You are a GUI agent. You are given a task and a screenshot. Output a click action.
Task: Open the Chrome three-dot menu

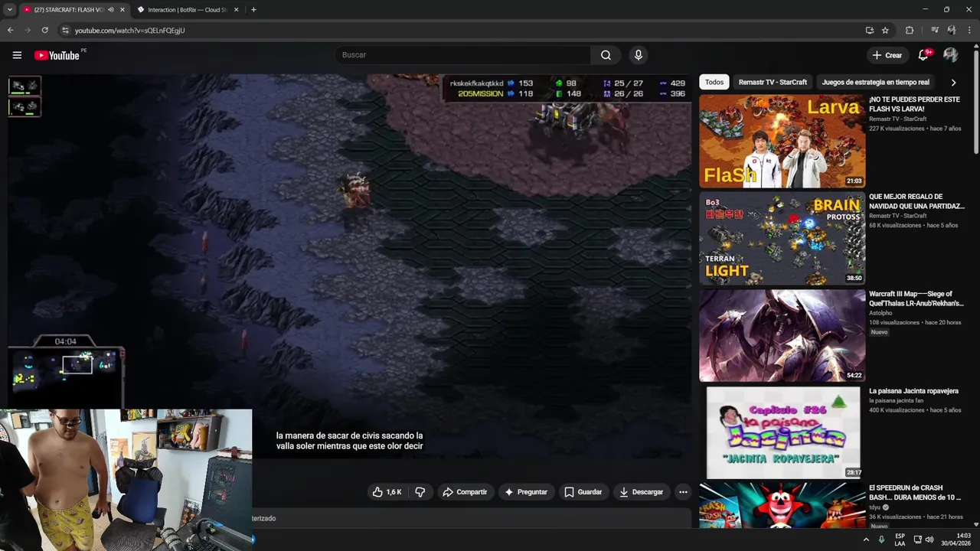pyautogui.click(x=969, y=31)
